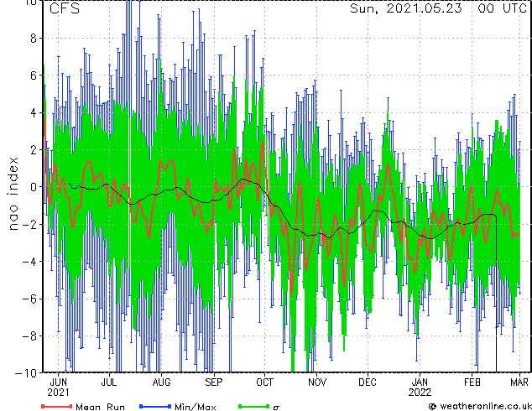
Task: Click the y-axis value -2
Action: point(29,225)
